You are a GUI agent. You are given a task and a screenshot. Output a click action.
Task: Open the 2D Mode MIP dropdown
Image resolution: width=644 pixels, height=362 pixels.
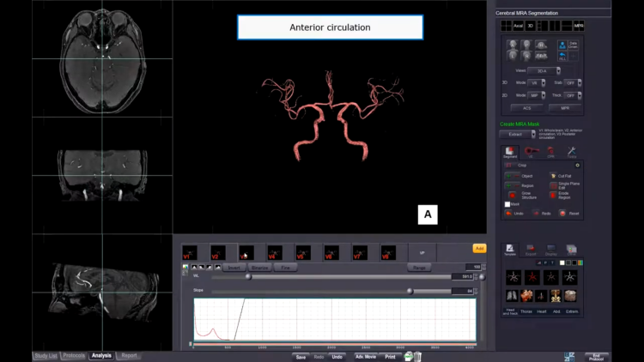537,95
